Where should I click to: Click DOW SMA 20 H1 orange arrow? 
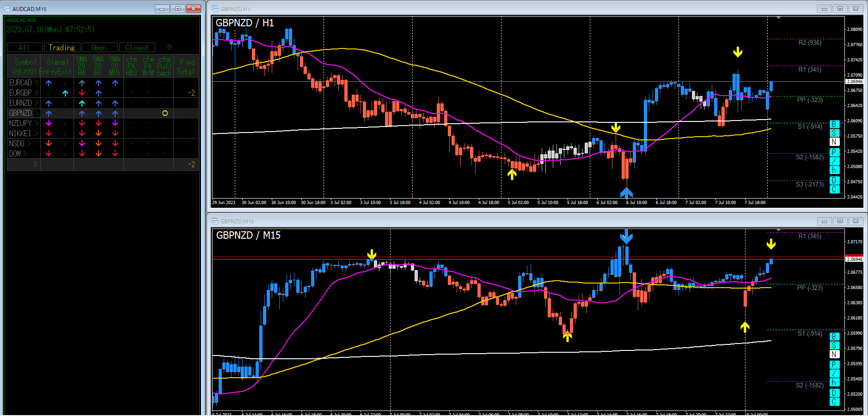tap(98, 154)
